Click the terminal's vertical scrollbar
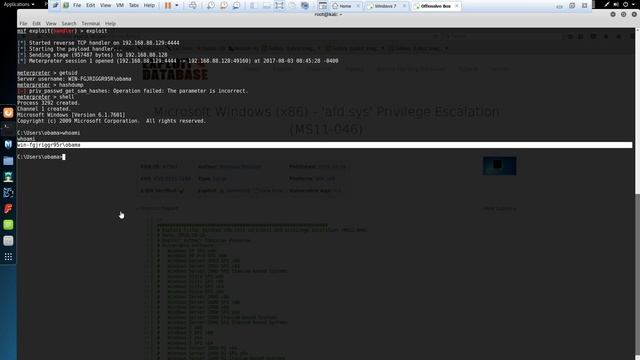This screenshot has height=360, width=640. click(637, 194)
